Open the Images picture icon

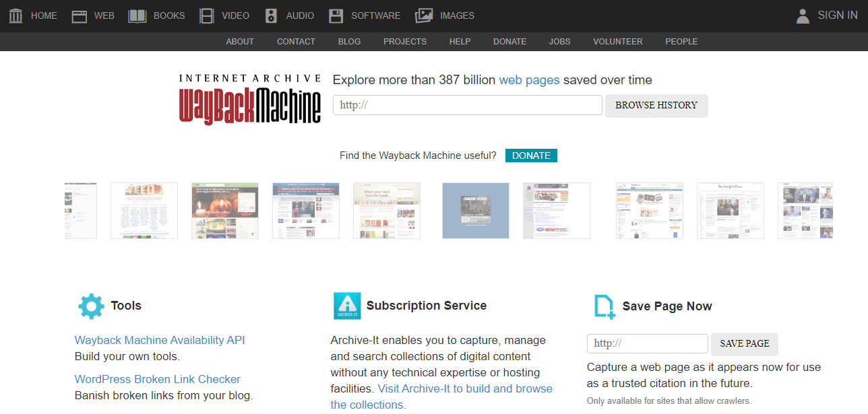coord(424,15)
